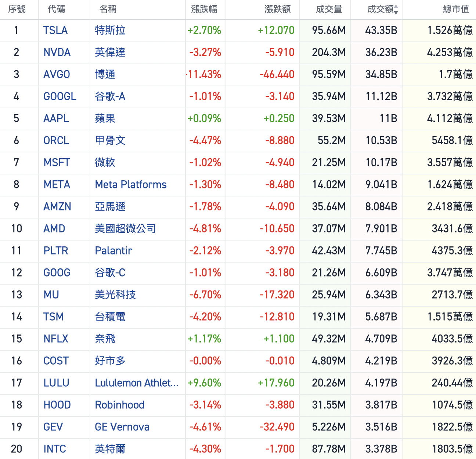476x459 pixels.
Task: Open the 谷歌-A stock name link
Action: (x=110, y=96)
